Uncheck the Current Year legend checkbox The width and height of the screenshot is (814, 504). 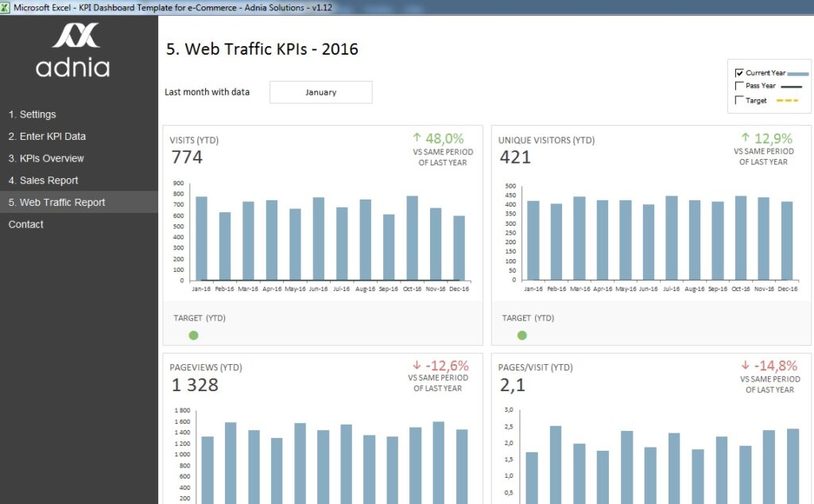[739, 73]
